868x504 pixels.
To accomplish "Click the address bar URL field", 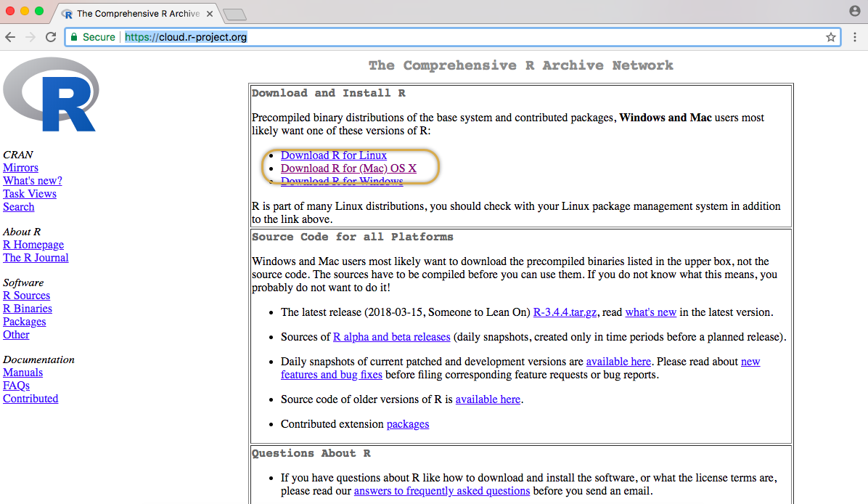I will click(435, 37).
